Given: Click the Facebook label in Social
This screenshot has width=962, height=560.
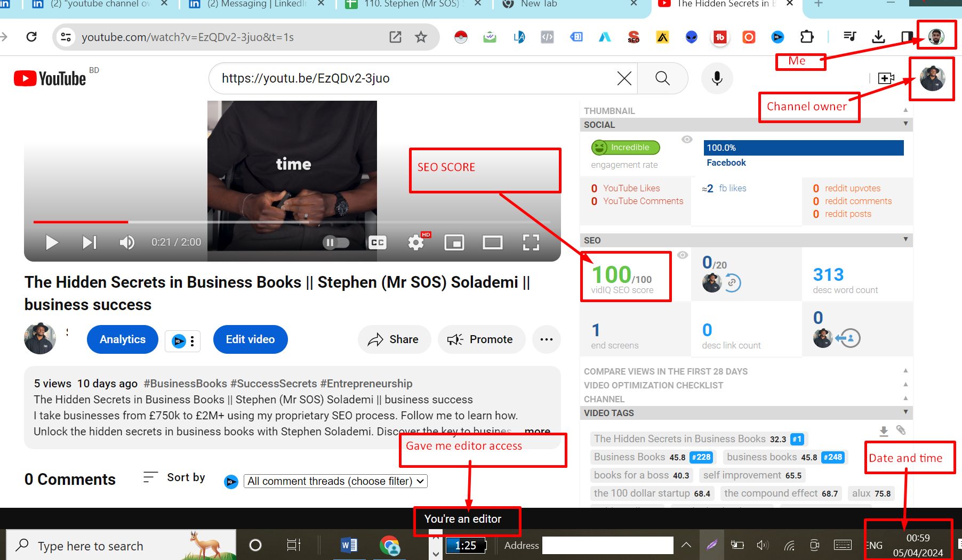Looking at the screenshot, I should coord(726,163).
